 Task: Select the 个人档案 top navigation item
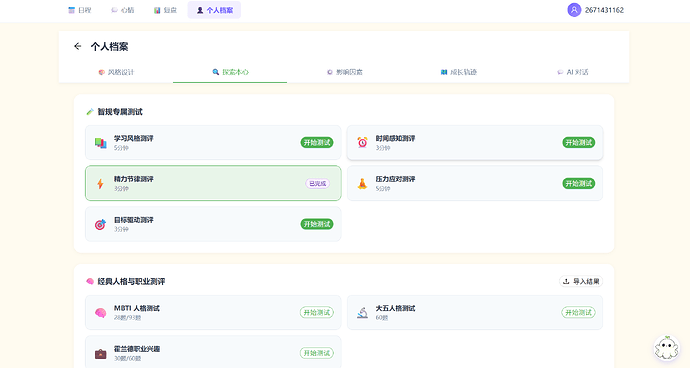tap(214, 10)
